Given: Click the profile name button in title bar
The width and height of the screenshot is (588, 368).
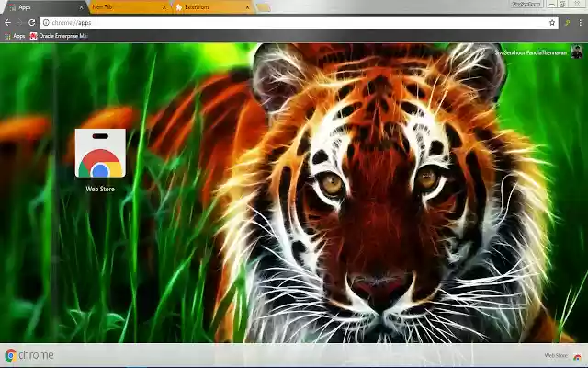Looking at the screenshot, I should click(x=526, y=4).
